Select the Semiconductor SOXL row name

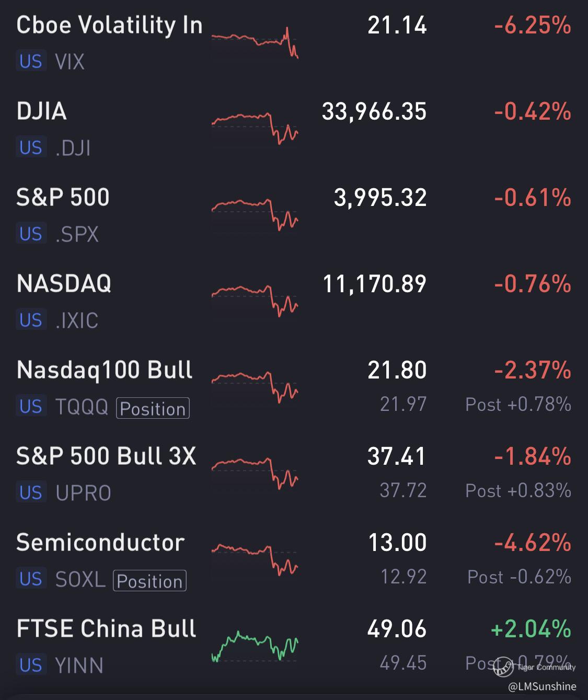coord(100,543)
